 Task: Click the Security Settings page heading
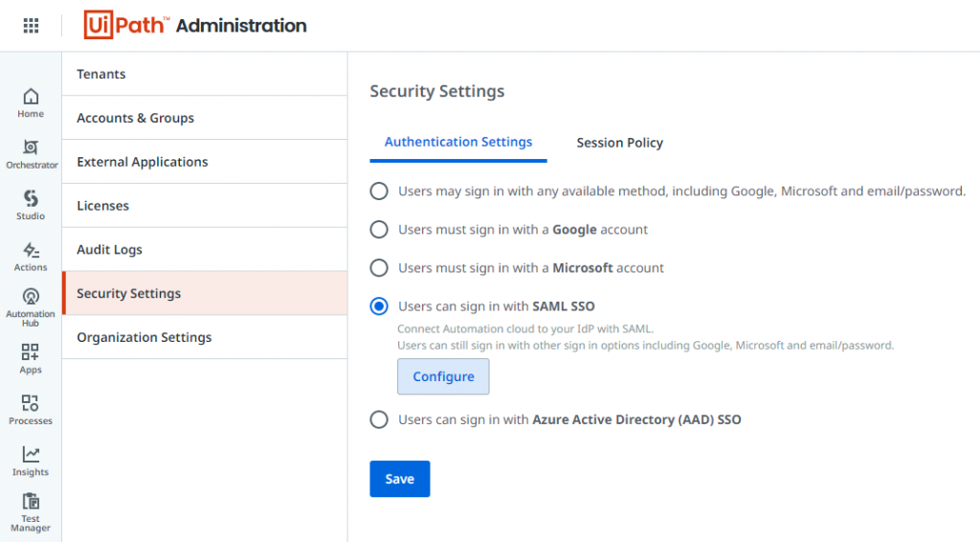tap(436, 91)
